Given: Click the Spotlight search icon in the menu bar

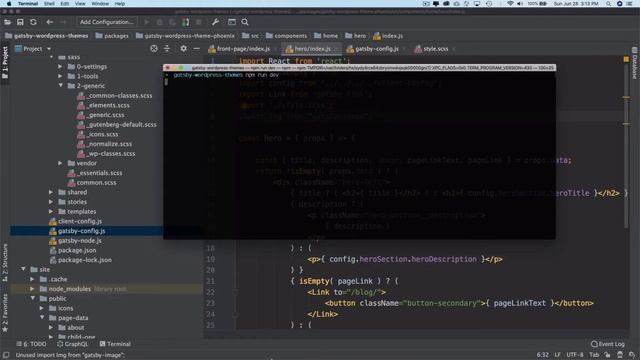Looking at the screenshot, I should [x=608, y=4].
